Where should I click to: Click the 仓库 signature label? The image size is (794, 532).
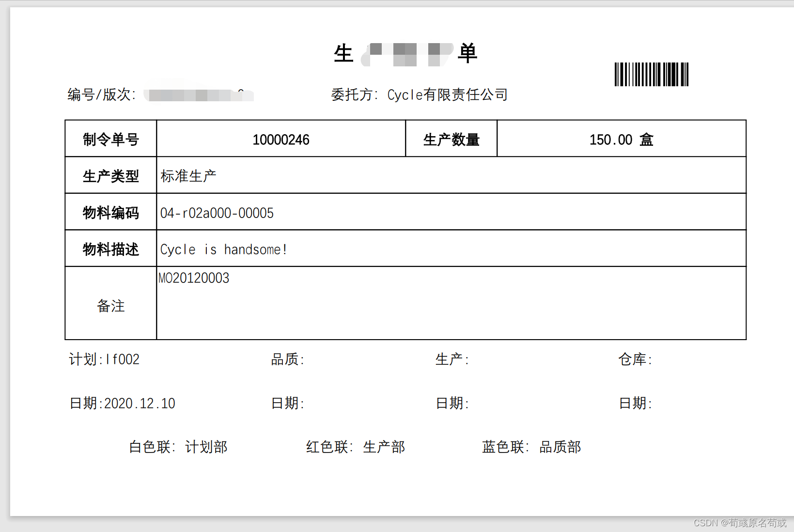pyautogui.click(x=635, y=360)
